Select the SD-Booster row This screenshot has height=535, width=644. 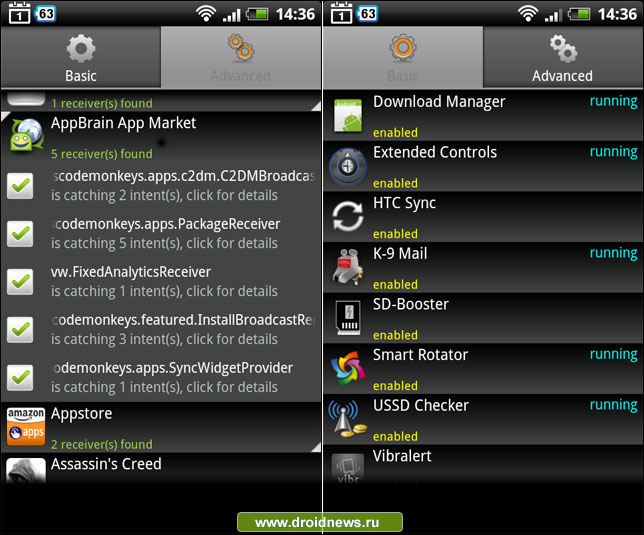[483, 318]
